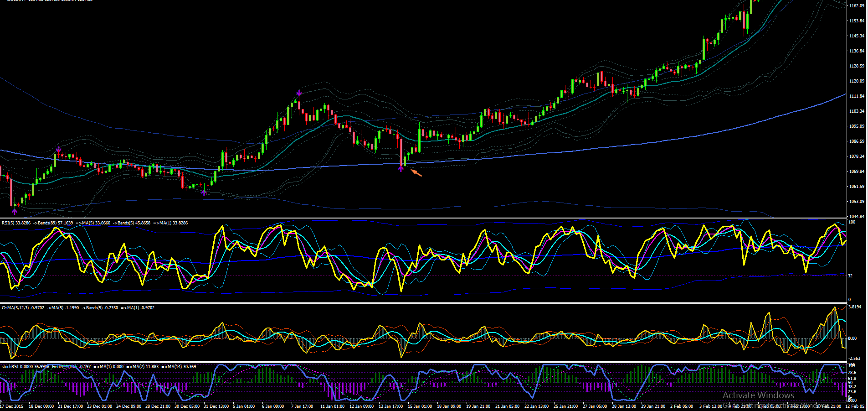
Task: Click the price level 1095.09
Action: tap(857, 126)
